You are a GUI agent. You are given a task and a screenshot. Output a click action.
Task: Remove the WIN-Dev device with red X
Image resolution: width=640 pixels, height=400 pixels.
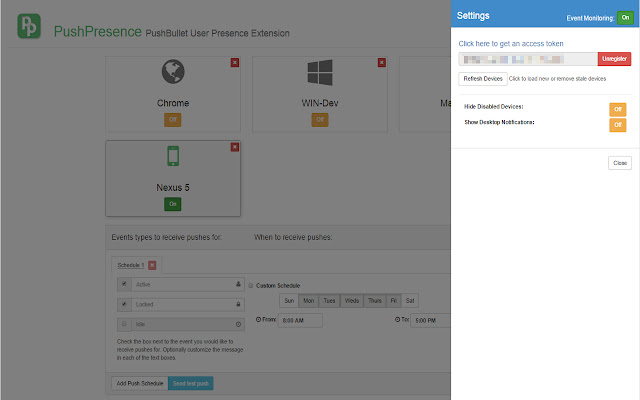pyautogui.click(x=382, y=63)
